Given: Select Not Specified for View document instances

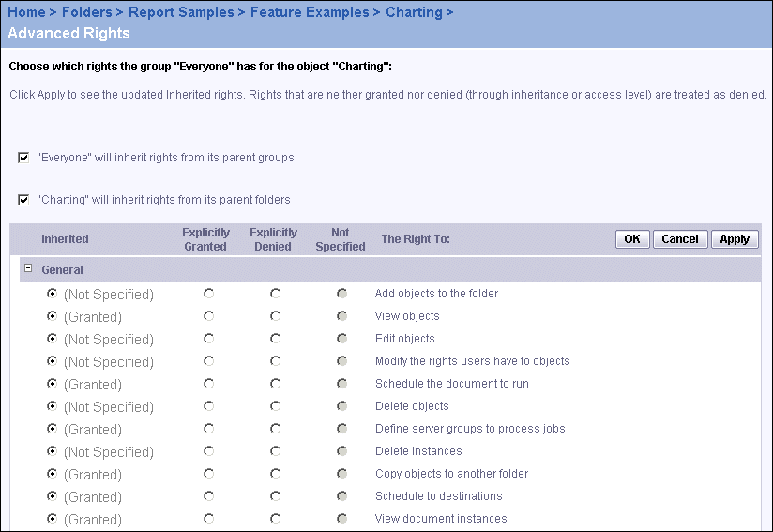Looking at the screenshot, I should pos(341,519).
